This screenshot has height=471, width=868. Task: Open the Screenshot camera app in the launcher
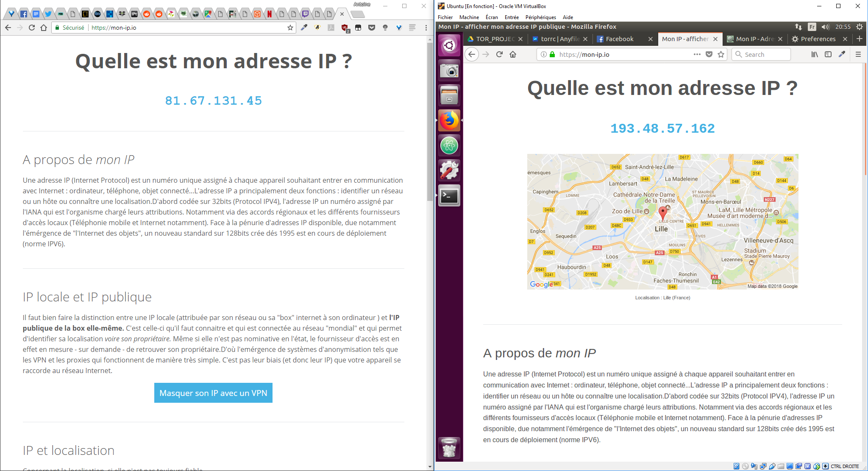(449, 70)
